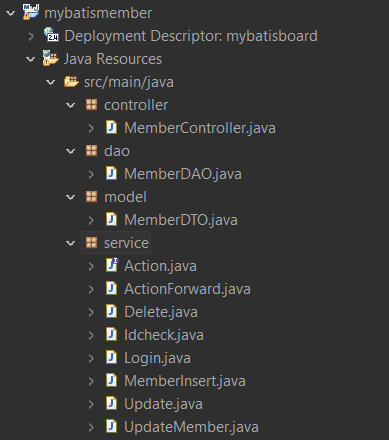Click the Action.java interface file icon
389x440 pixels.
click(x=112, y=265)
